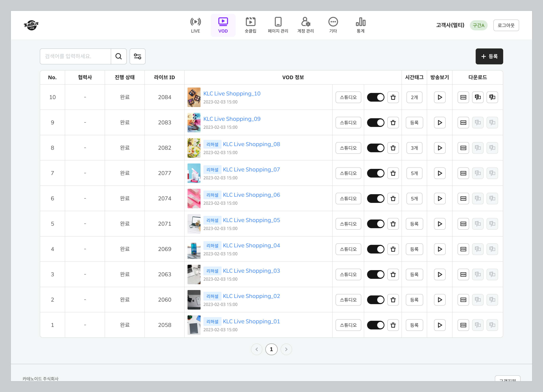The height and width of the screenshot is (392, 543).
Task: Delete KLC Live Shopping_05 entry
Action: pos(393,224)
